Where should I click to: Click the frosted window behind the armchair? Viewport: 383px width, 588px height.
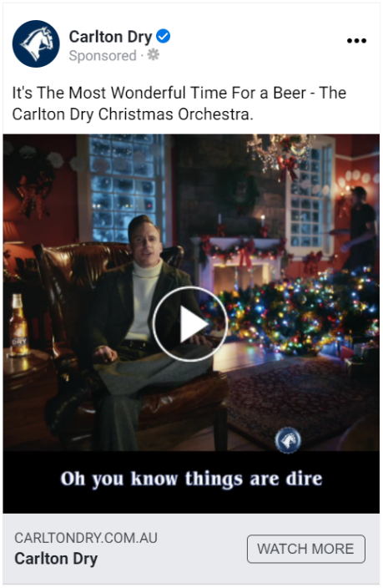pyautogui.click(x=122, y=187)
